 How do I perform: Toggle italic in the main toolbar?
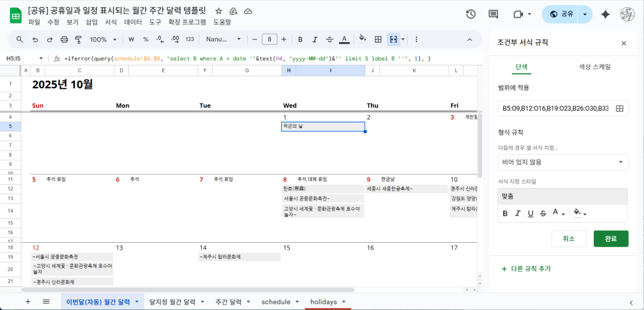pos(315,40)
